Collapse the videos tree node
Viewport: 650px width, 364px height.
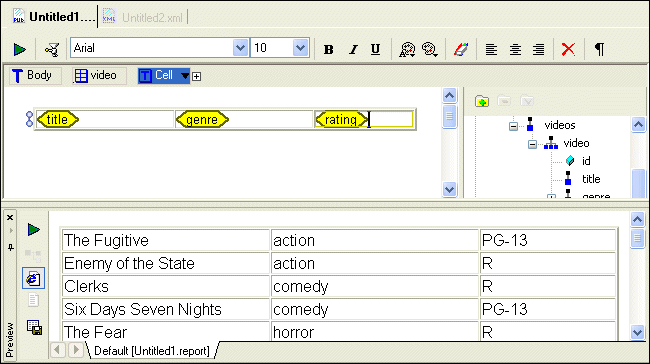513,126
